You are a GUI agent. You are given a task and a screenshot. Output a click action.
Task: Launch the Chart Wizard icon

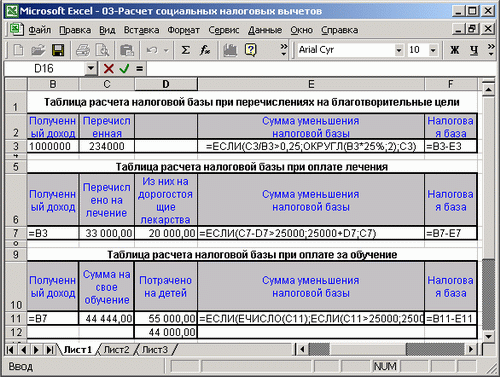click(230, 50)
